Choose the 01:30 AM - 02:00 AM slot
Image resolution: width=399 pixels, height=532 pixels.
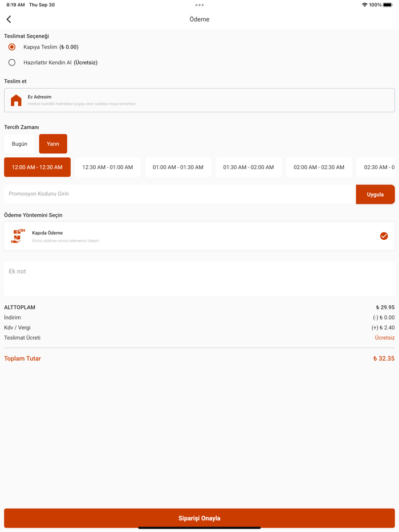tap(249, 167)
